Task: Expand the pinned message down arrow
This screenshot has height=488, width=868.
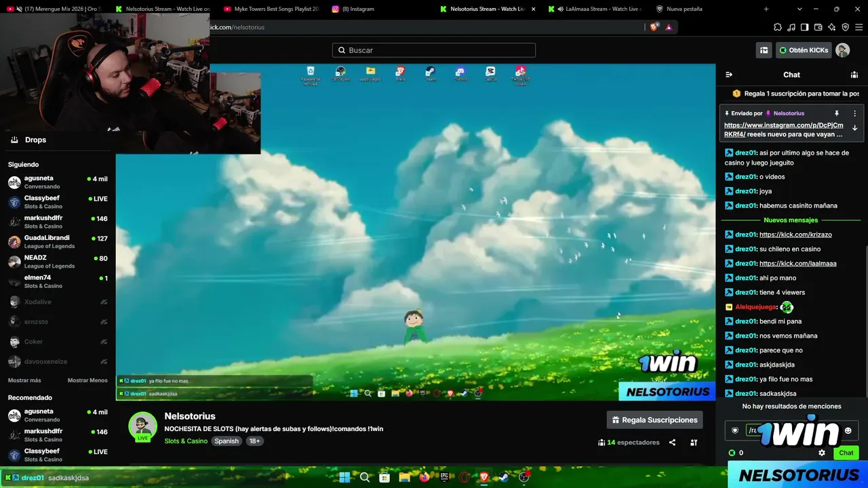Action: (854, 128)
